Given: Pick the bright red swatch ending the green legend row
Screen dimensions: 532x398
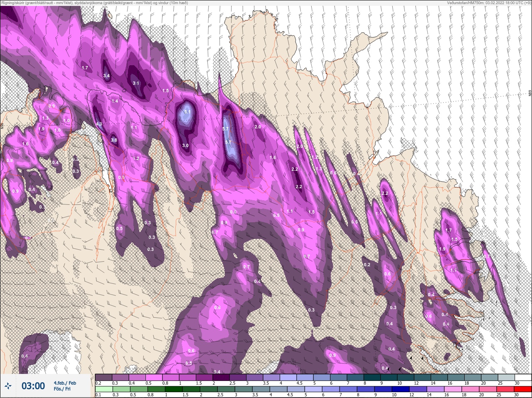Looking at the screenshot, I should (523, 389).
